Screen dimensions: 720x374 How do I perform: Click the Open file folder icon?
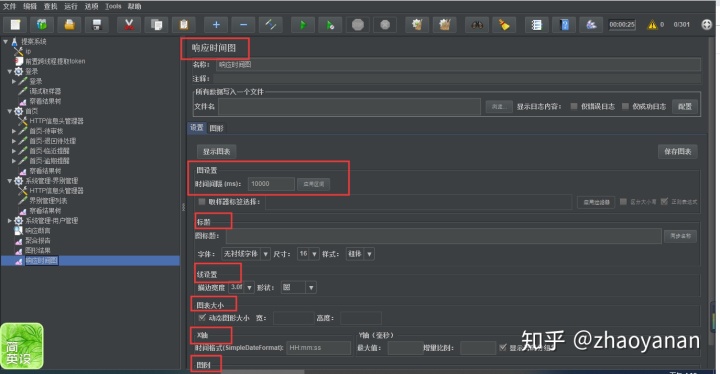click(x=69, y=24)
